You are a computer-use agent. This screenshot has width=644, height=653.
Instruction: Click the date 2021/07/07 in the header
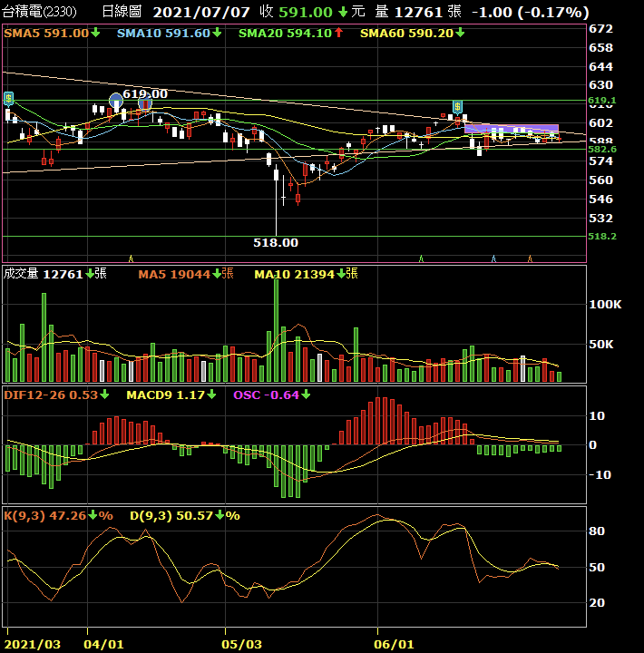pos(201,12)
